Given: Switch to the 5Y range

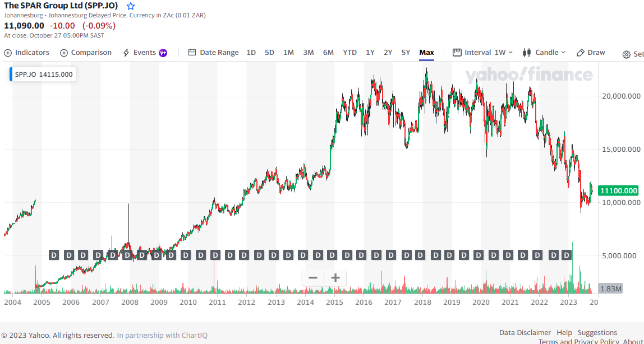Looking at the screenshot, I should [406, 53].
